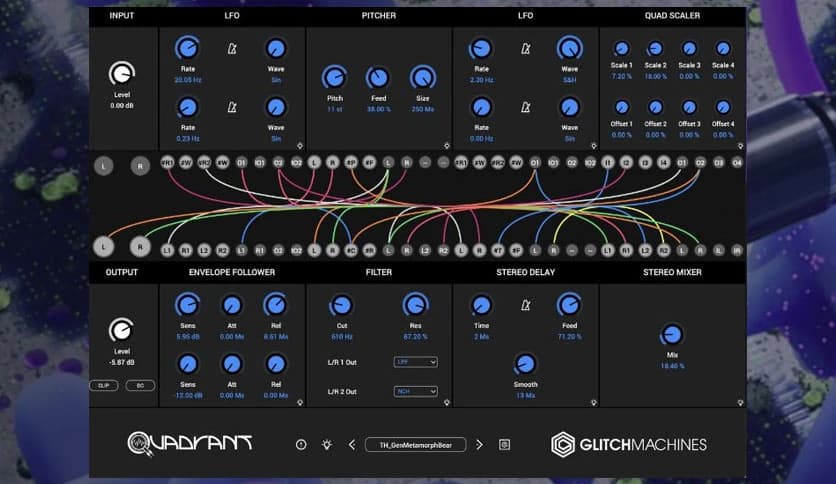The image size is (836, 484).
Task: Click the Glitchmachines logo
Action: point(629,445)
